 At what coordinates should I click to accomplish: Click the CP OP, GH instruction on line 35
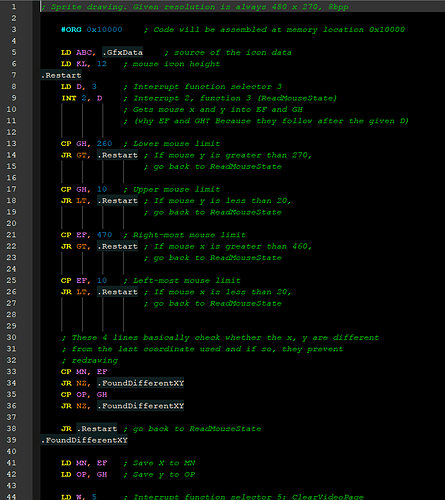coord(84,395)
